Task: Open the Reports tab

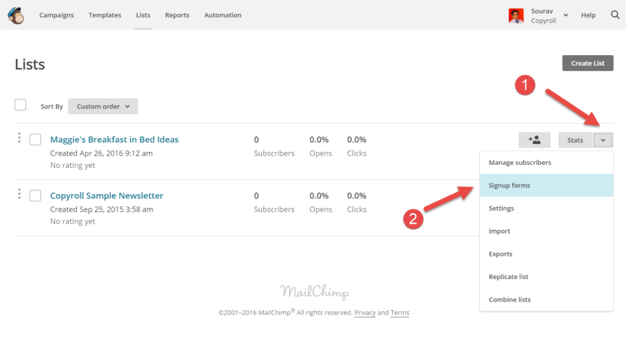Action: 177,15
